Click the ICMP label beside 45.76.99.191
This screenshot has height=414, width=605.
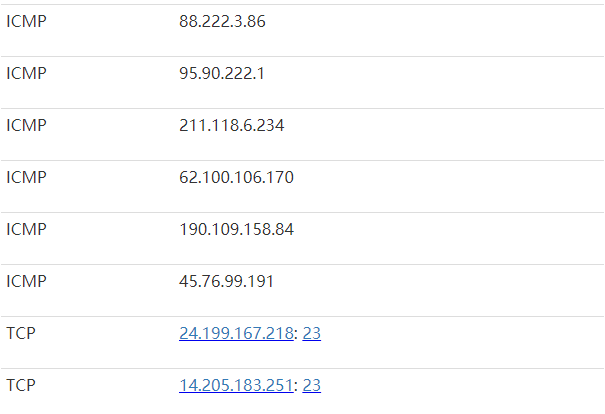coord(26,281)
